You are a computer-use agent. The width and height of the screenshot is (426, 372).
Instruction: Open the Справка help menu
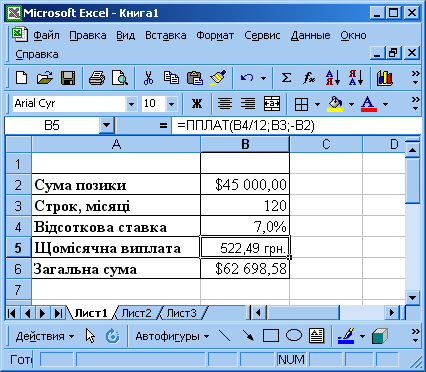(x=37, y=54)
